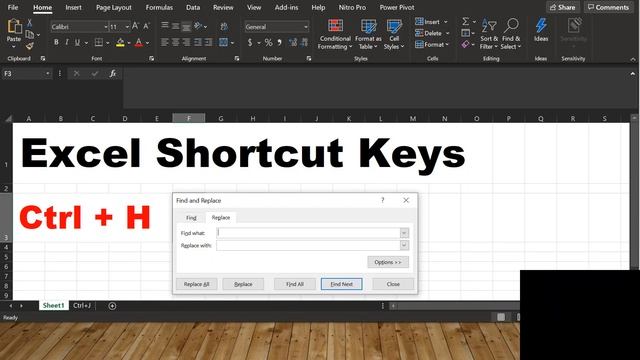Click the Share button
The image size is (640, 360).
pyautogui.click(x=562, y=7)
